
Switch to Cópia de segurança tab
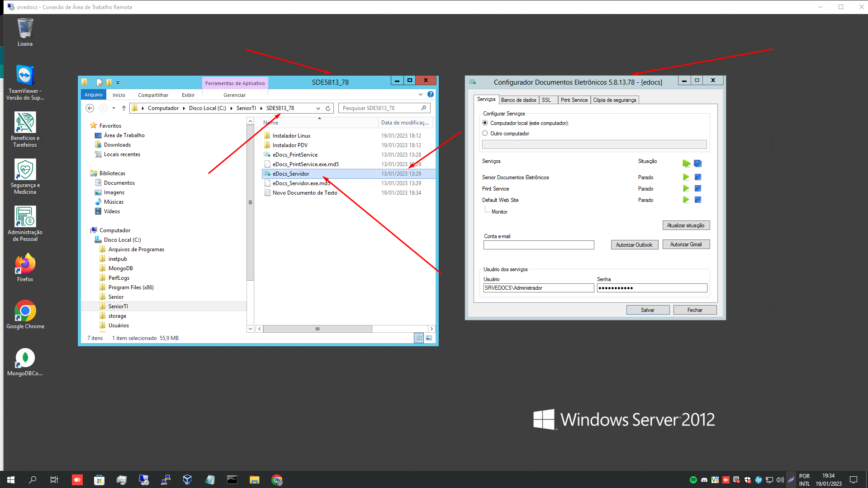pyautogui.click(x=615, y=100)
